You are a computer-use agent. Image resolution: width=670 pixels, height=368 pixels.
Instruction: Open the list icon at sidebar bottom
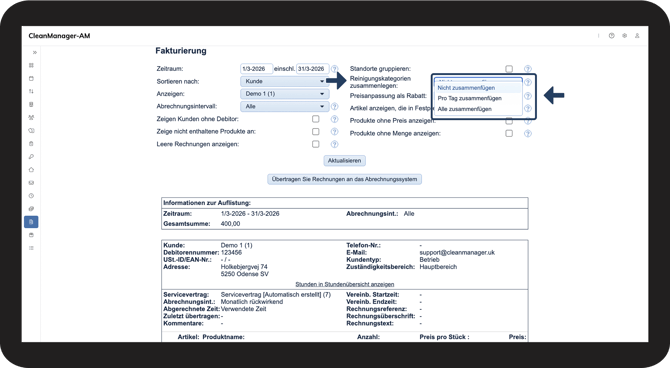(31, 248)
